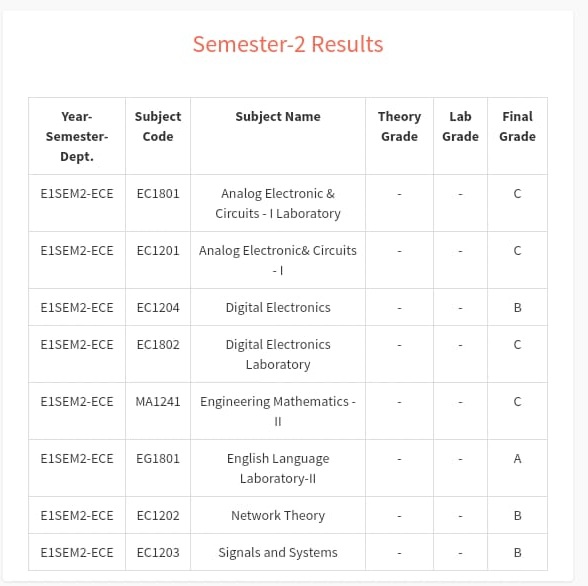Click the Year-Semester-Dept. column header

[77, 136]
